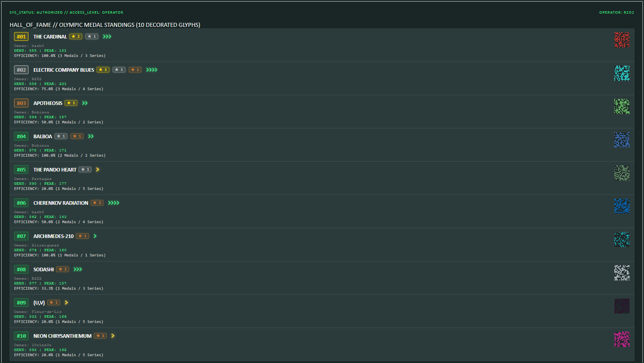Click the #10 rank badge
This screenshot has height=363, width=644.
(x=21, y=336)
